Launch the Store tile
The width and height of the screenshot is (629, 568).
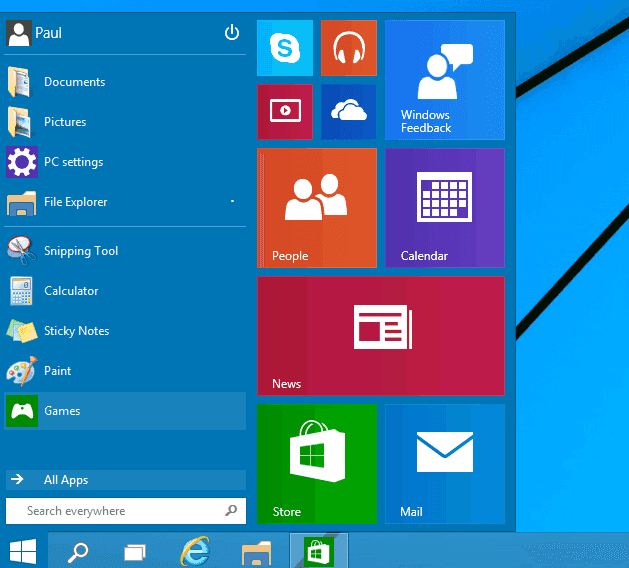point(317,464)
